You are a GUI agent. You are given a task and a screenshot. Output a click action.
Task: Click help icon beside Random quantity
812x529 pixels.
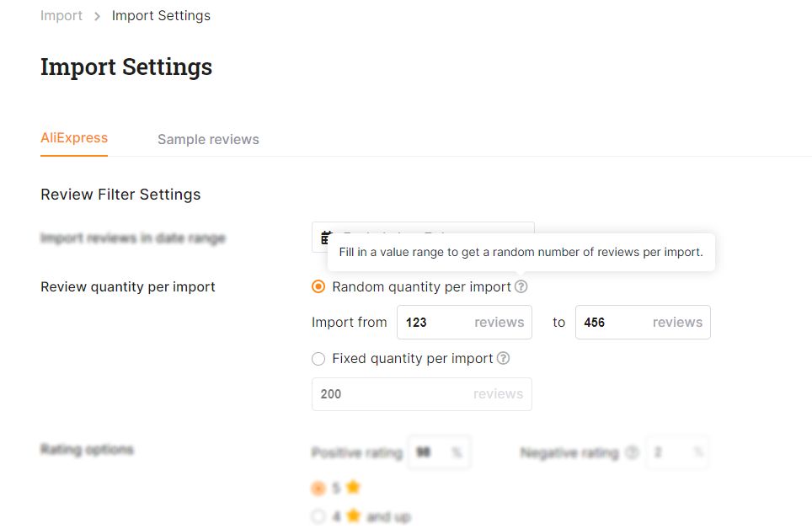521,286
